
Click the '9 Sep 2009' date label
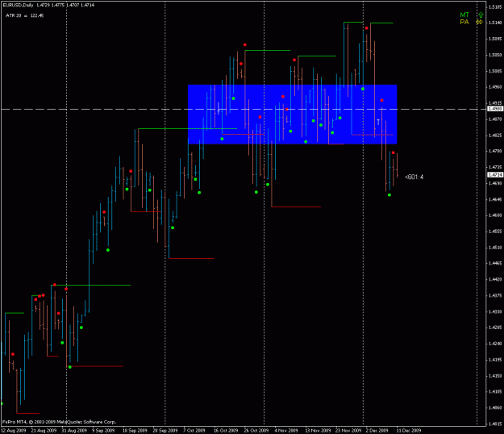tap(103, 431)
